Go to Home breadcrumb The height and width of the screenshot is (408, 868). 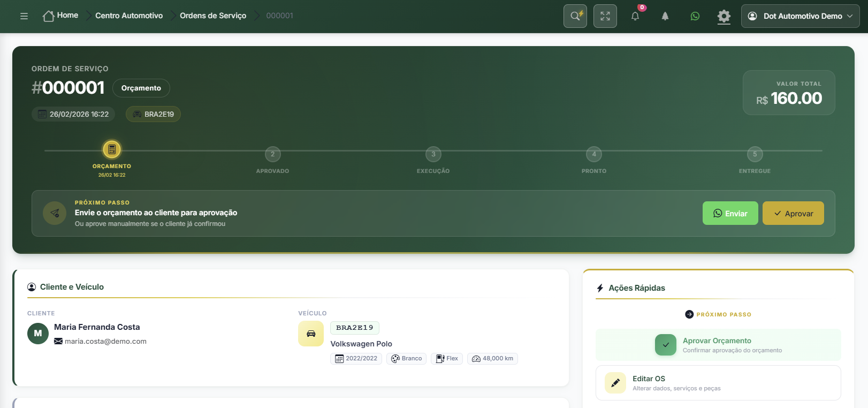pyautogui.click(x=60, y=16)
